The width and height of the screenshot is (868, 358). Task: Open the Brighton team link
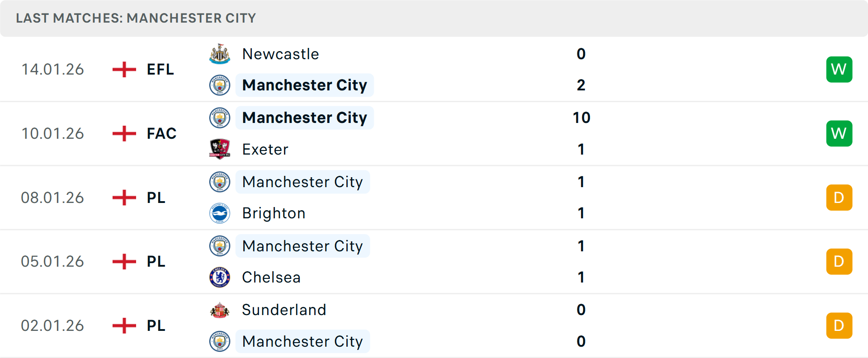[274, 213]
